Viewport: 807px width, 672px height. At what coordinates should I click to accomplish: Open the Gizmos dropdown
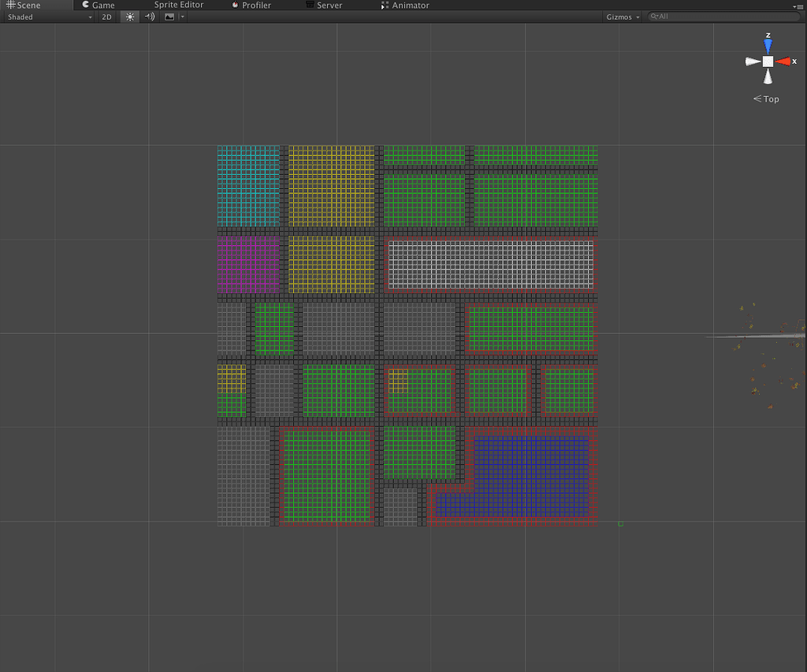(x=622, y=17)
